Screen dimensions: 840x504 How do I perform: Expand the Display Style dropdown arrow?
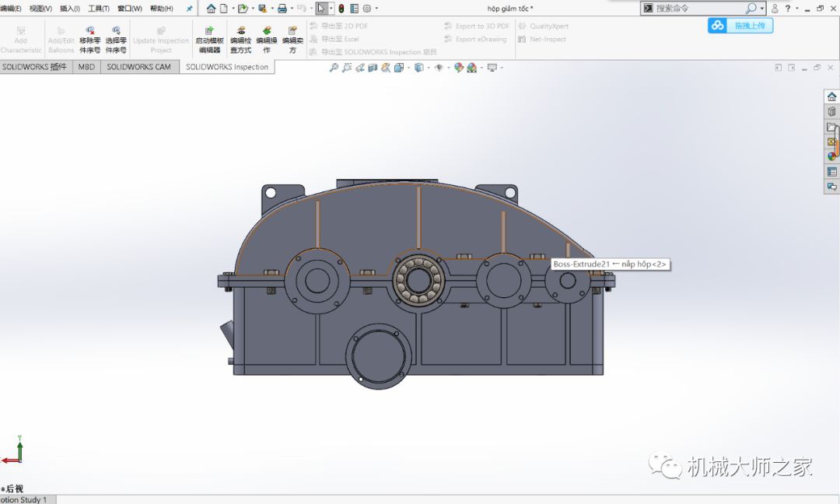pyautogui.click(x=429, y=68)
